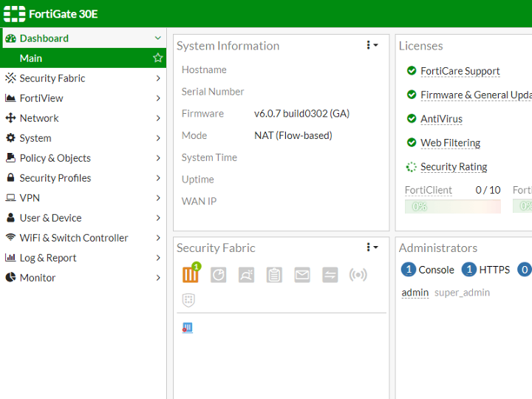The image size is (532, 399).
Task: Expand the FortiView menu arrow
Action: [158, 98]
